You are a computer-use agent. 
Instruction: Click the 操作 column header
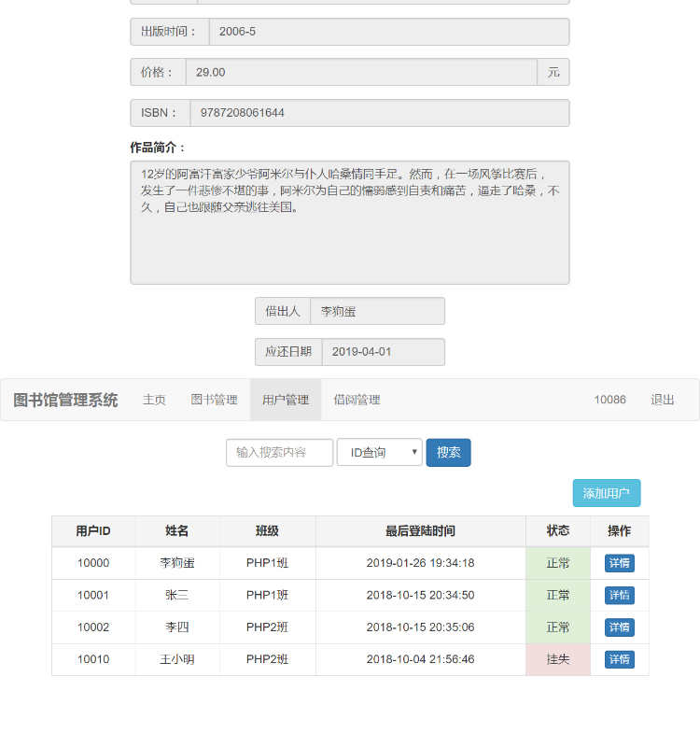click(620, 530)
